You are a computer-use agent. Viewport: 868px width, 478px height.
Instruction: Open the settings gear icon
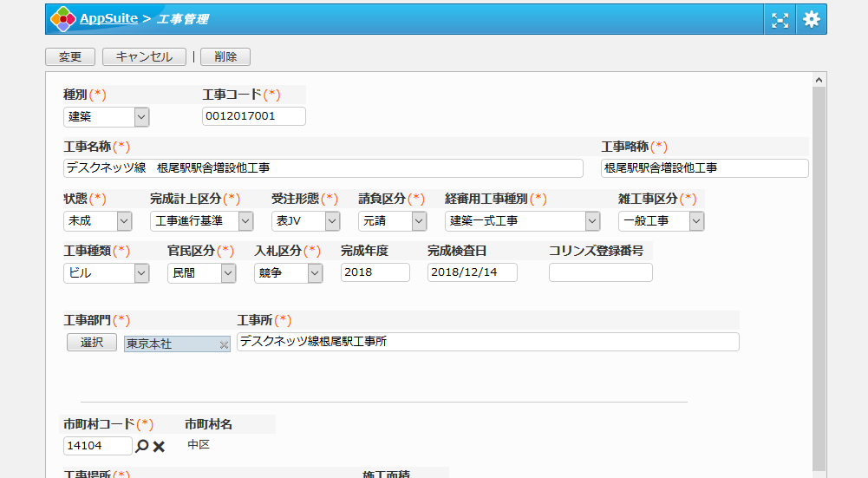tap(811, 19)
